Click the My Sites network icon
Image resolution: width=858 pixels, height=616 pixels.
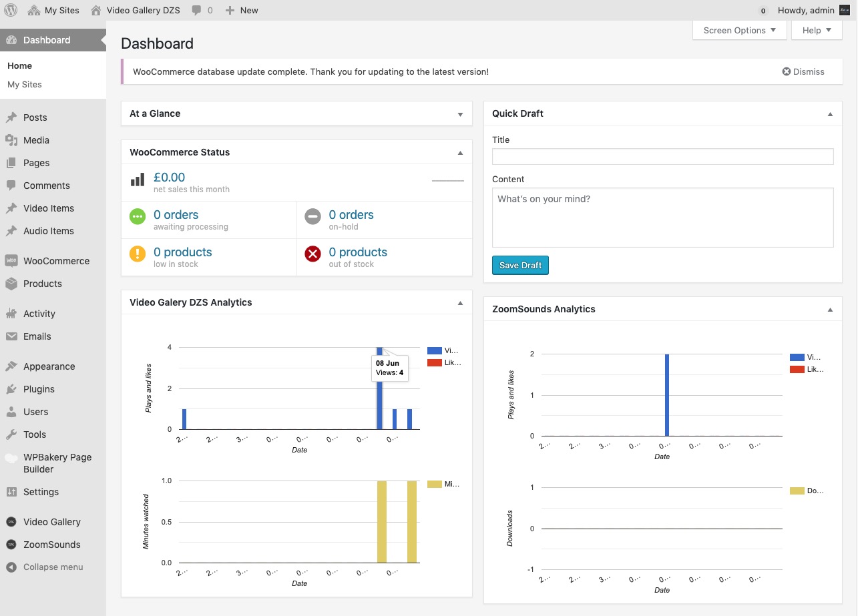point(33,10)
